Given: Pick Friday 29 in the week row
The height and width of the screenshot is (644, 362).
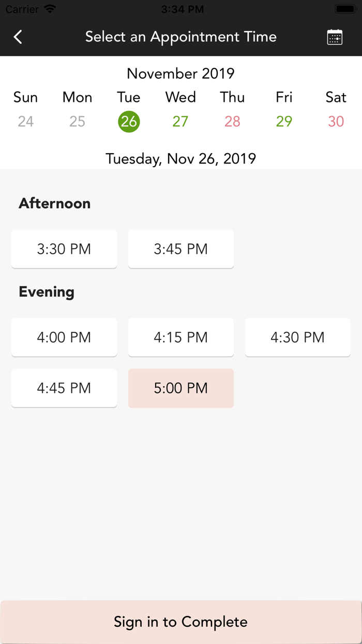Looking at the screenshot, I should [284, 122].
